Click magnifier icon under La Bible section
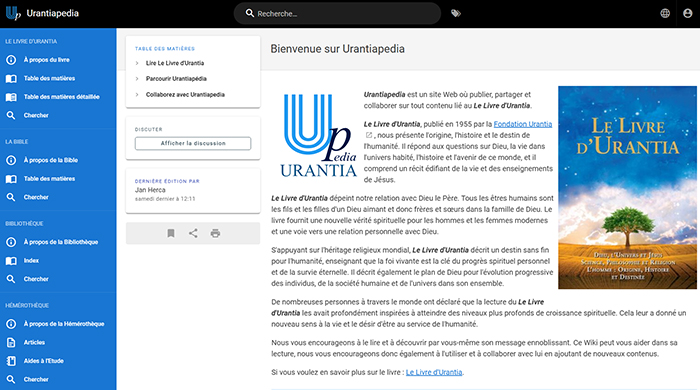700x390 pixels. (11, 197)
